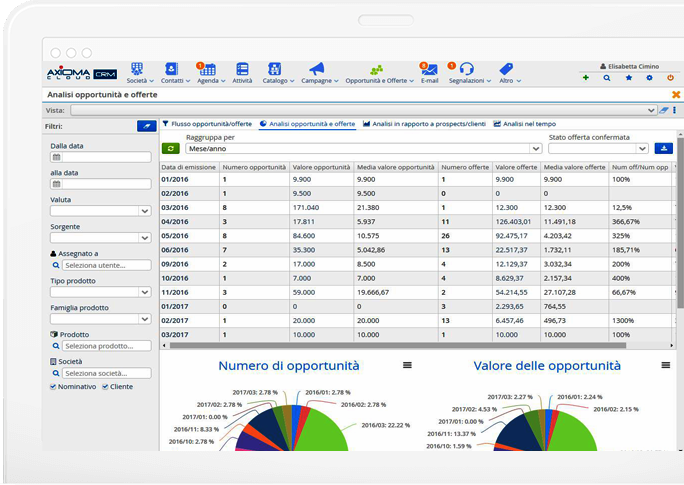Click the Agenda calendar icon

[x=207, y=69]
